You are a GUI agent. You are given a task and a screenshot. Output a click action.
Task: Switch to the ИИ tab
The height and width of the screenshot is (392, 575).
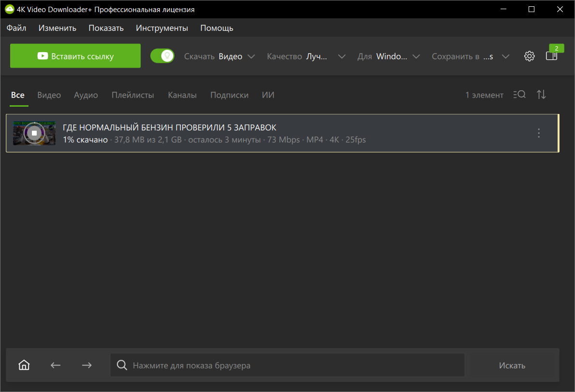(x=268, y=95)
